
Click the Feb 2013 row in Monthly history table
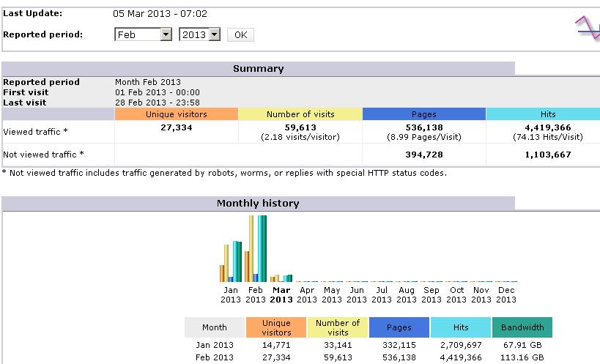click(x=368, y=357)
